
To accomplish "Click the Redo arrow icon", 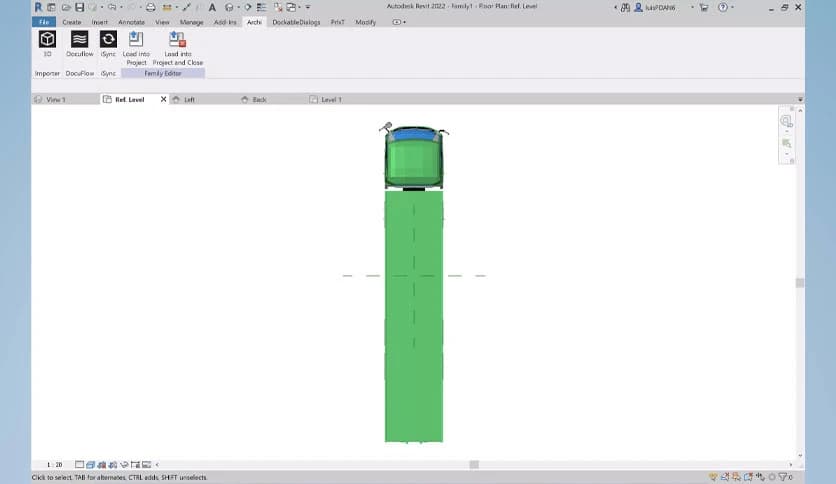I will pos(132,7).
